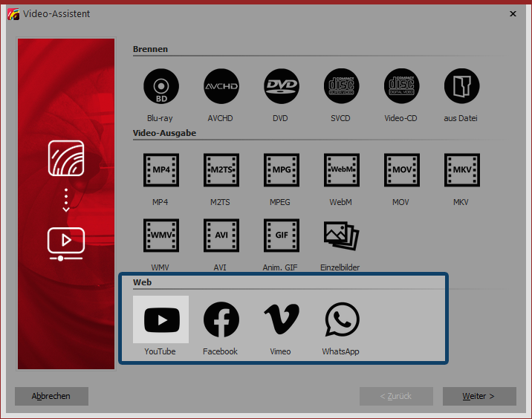Pick the SVCD disc option

point(341,88)
